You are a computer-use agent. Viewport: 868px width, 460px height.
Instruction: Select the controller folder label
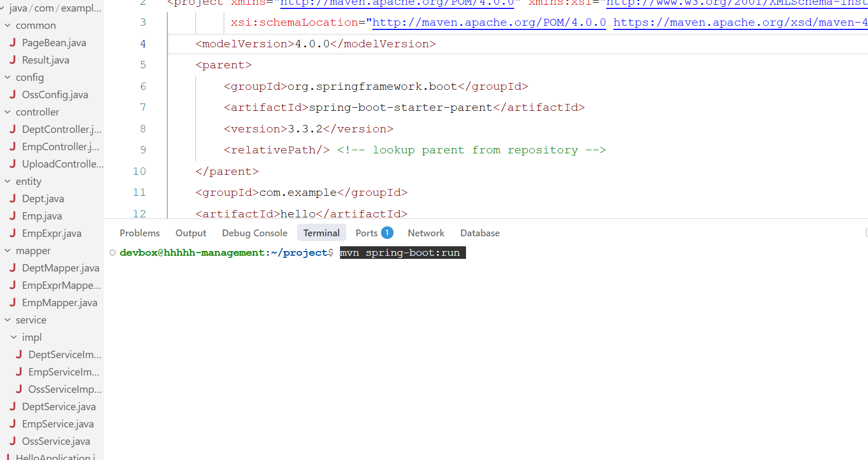coord(37,112)
